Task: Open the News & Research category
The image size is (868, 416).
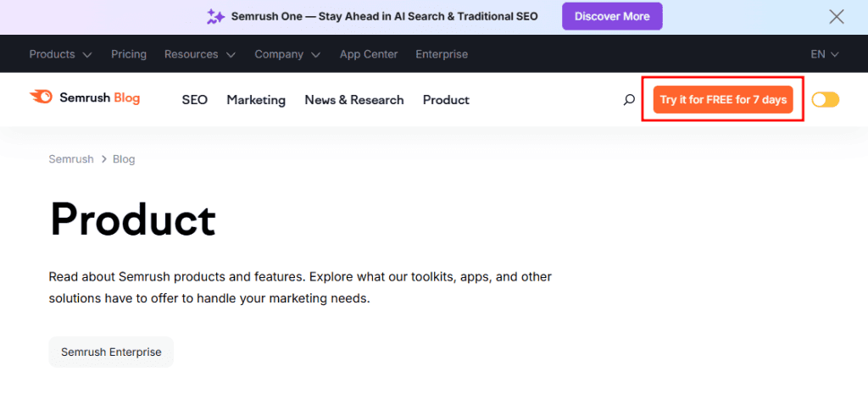Action: [x=354, y=100]
